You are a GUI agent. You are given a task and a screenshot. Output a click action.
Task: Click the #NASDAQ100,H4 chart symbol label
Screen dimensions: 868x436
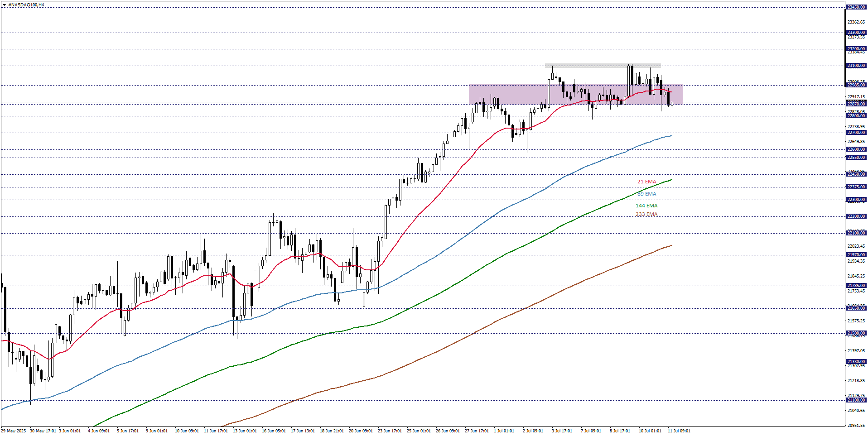coord(26,5)
